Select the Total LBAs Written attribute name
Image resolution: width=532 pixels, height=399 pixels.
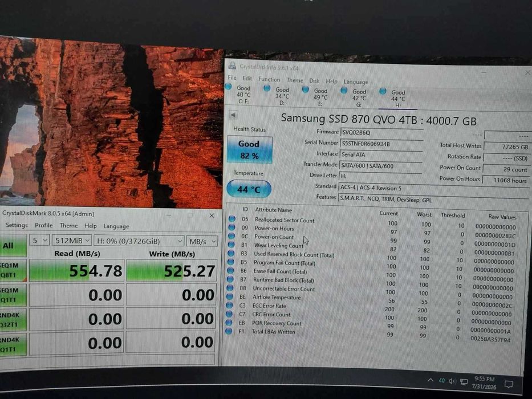tap(274, 332)
